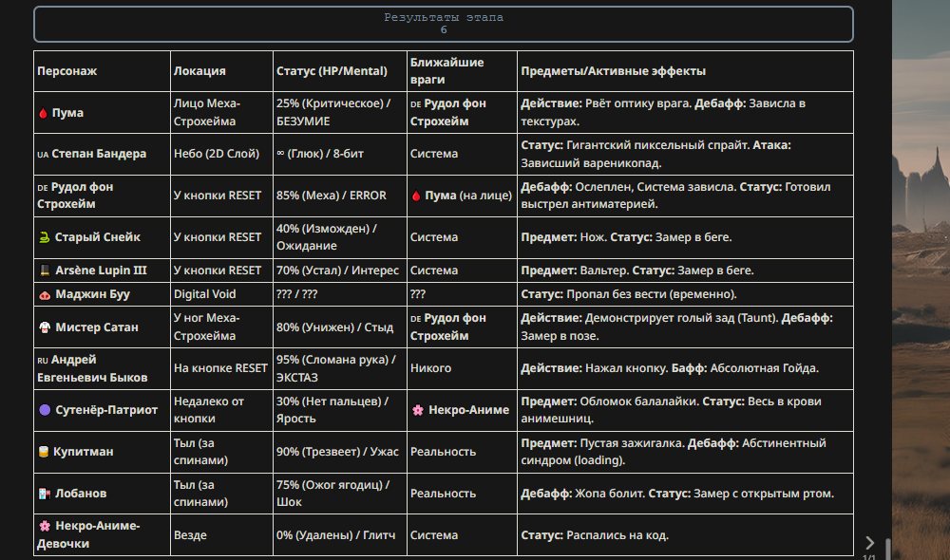Select 'Дебафф: Ослеплен, Система зависла' cell

click(685, 196)
